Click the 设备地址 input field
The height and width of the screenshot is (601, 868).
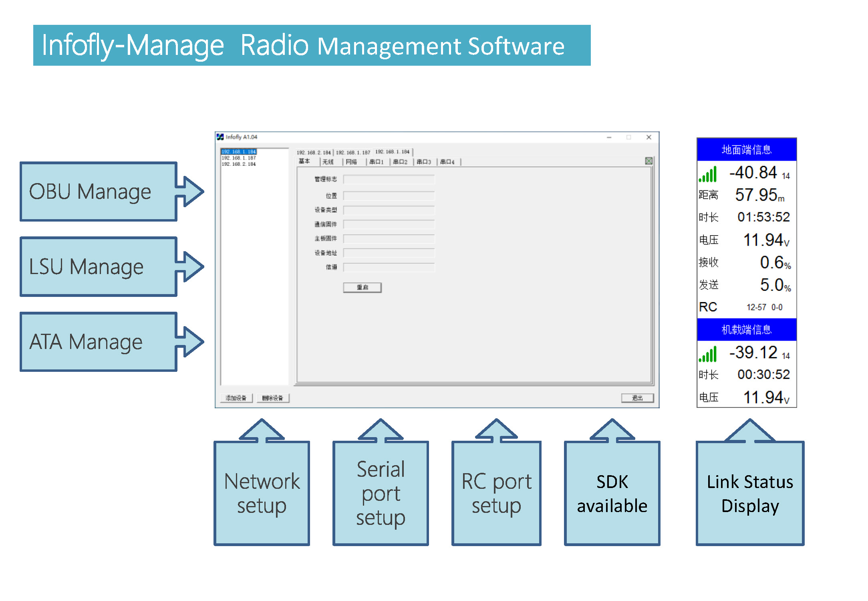[389, 253]
